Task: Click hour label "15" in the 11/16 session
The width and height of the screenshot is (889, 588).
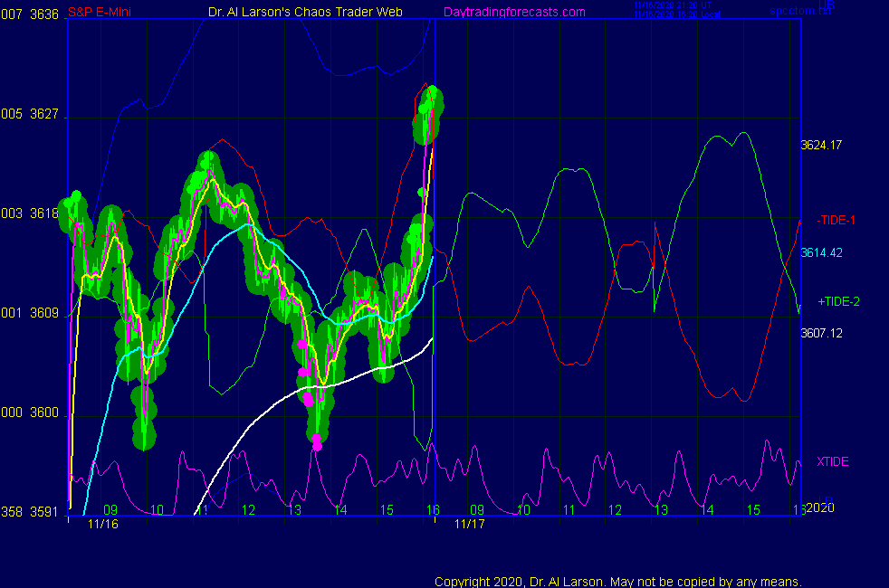Action: click(387, 510)
